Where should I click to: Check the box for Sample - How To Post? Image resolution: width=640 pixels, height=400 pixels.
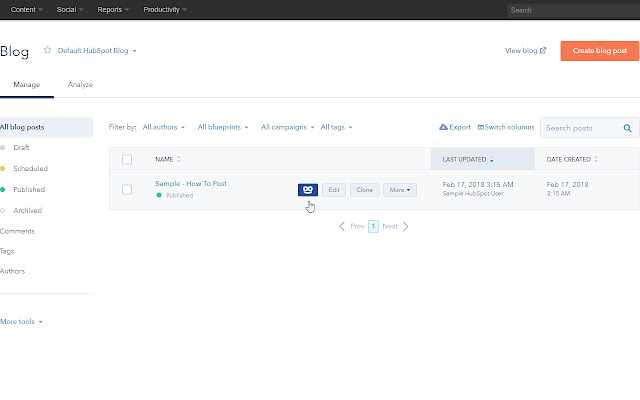point(127,189)
